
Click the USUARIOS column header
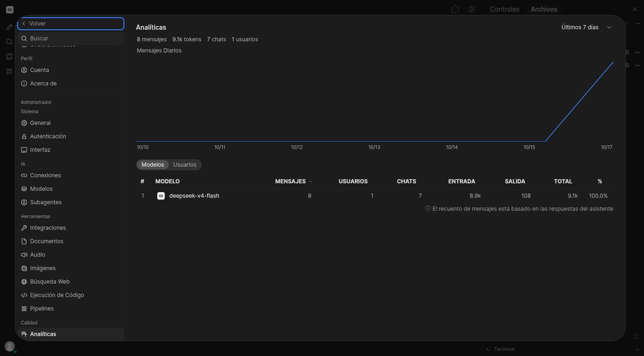(x=353, y=181)
